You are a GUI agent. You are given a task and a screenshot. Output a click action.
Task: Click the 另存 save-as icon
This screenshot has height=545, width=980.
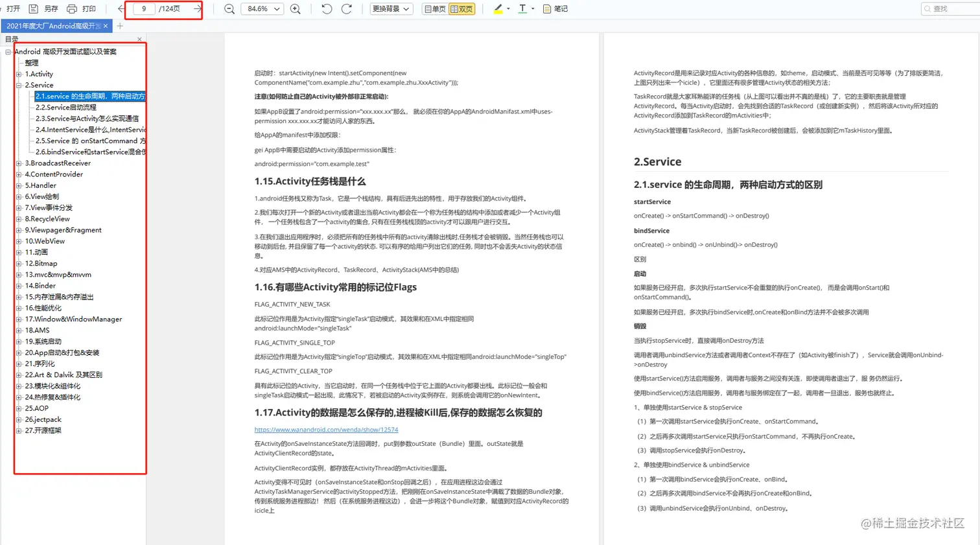tap(34, 8)
